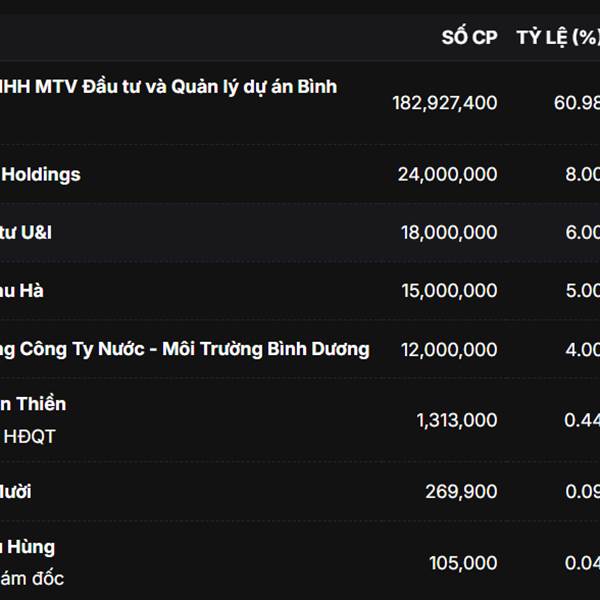Select the U&I shareholder name
Viewport: 600px width, 600px height.
click(x=27, y=233)
